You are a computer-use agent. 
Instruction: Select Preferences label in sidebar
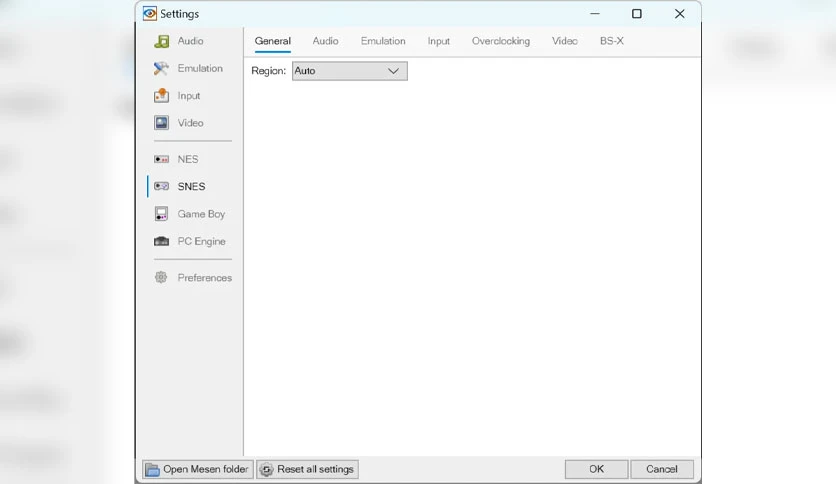(x=205, y=278)
